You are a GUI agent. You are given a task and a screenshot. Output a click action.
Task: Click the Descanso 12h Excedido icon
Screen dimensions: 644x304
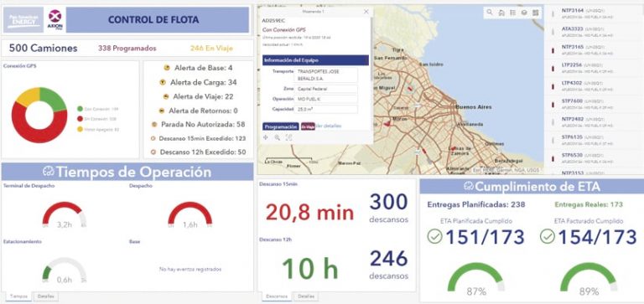coord(153,152)
